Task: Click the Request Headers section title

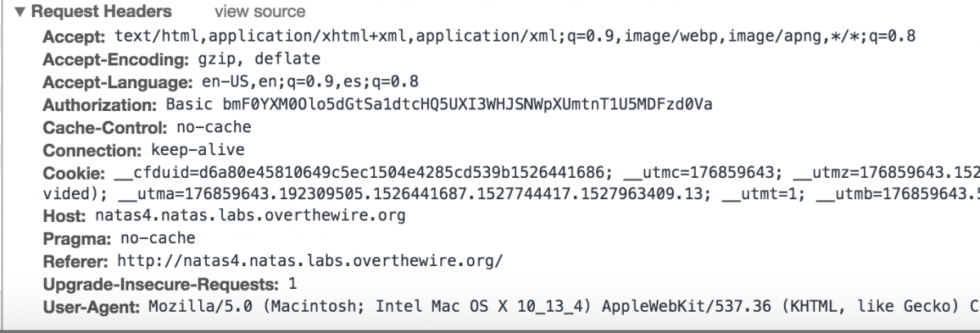Action: coord(101,12)
